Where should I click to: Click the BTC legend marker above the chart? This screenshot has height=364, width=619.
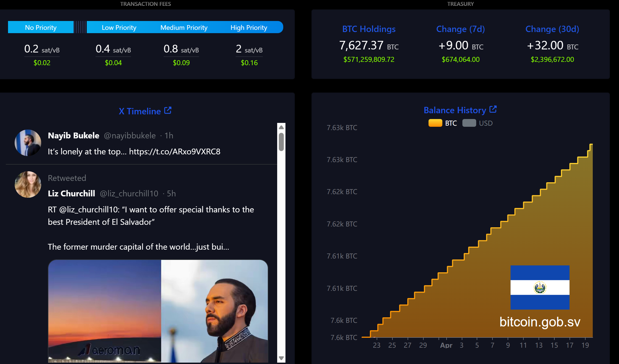tap(435, 123)
